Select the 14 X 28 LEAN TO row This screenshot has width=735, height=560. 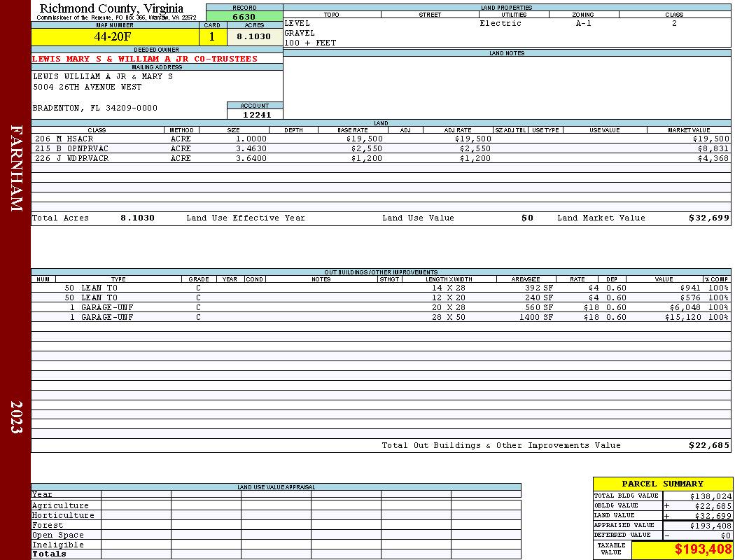[x=381, y=288]
